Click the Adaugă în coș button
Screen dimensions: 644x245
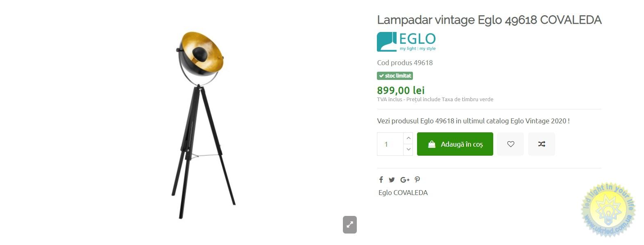tap(455, 144)
